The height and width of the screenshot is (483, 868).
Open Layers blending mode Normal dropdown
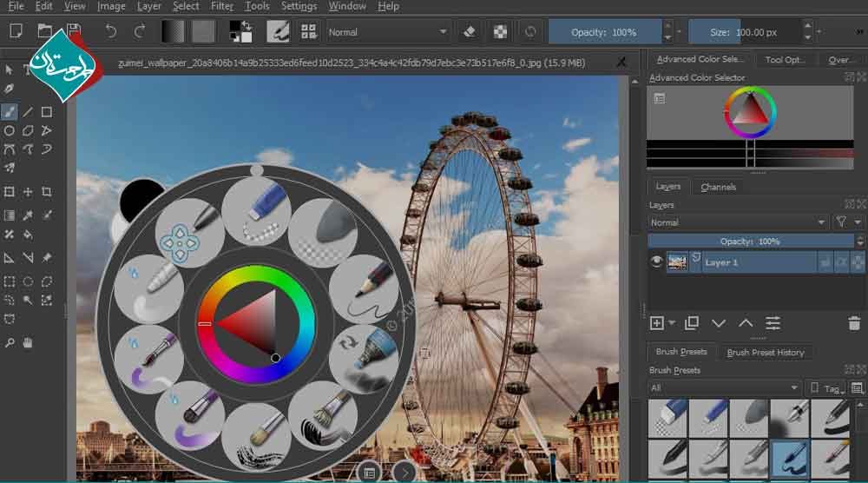pyautogui.click(x=738, y=222)
